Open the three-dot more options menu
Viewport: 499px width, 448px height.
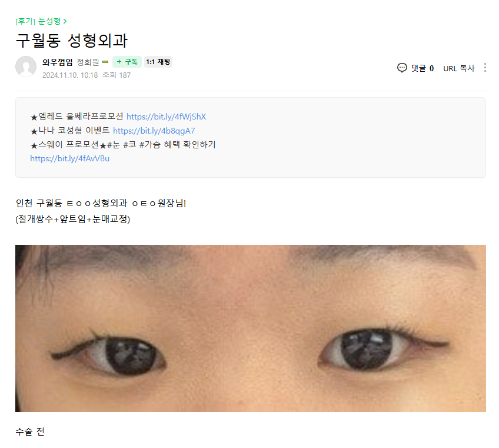pyautogui.click(x=485, y=68)
